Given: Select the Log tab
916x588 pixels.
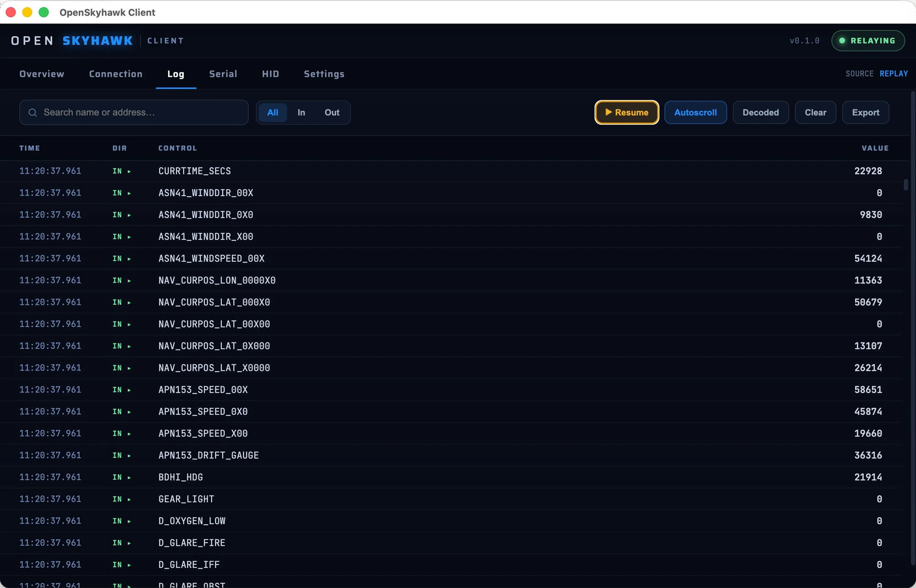Looking at the screenshot, I should 176,74.
